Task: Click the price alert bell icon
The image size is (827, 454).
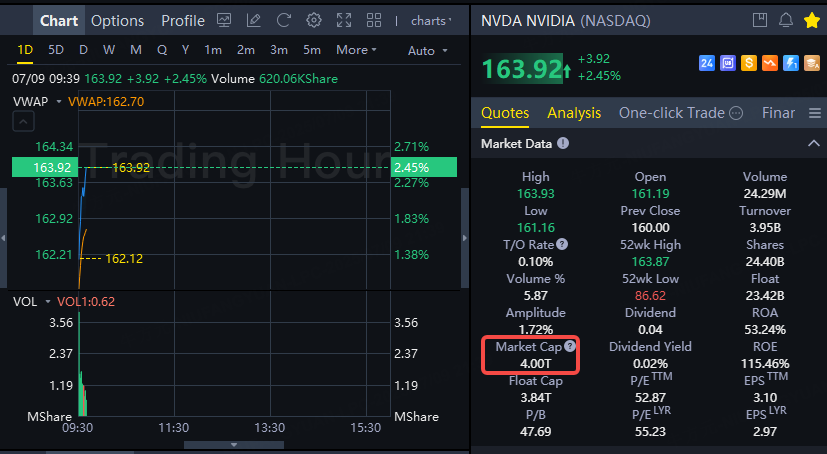Action: click(x=785, y=20)
